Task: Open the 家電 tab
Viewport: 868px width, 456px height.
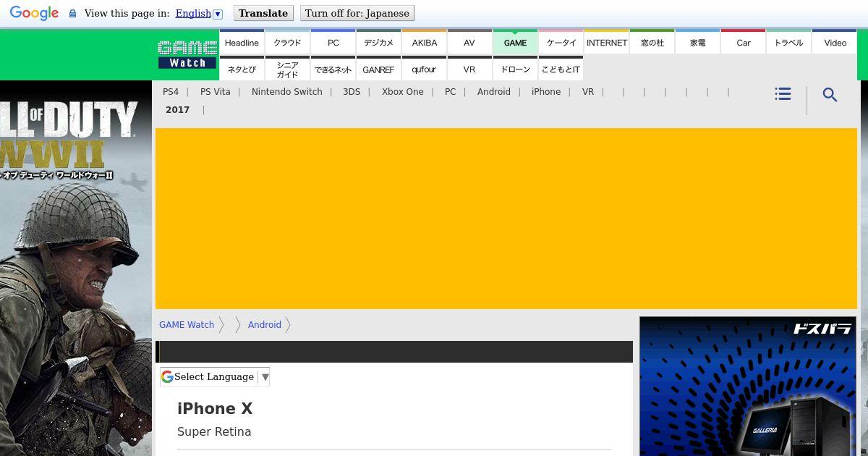Action: [x=697, y=43]
